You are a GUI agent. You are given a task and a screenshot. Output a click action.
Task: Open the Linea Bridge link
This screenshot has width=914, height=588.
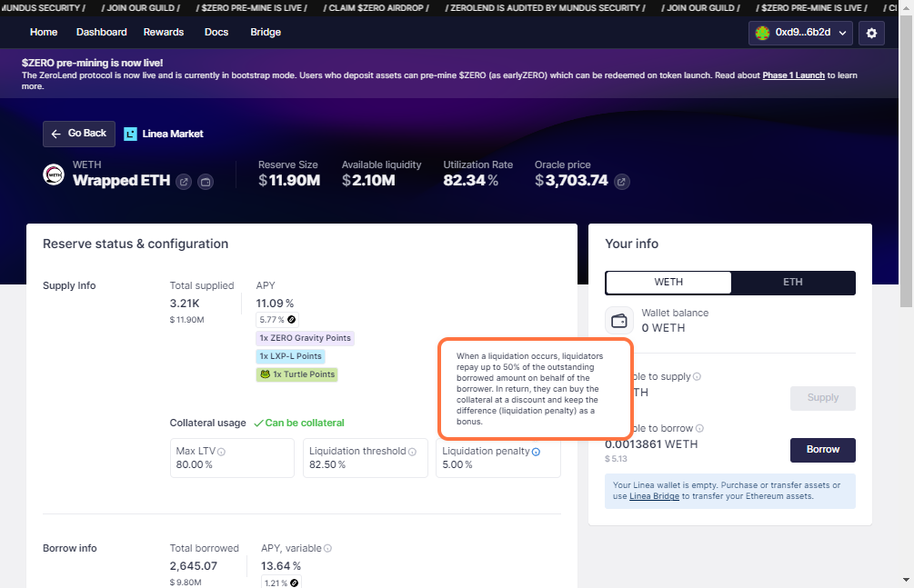pyautogui.click(x=654, y=496)
